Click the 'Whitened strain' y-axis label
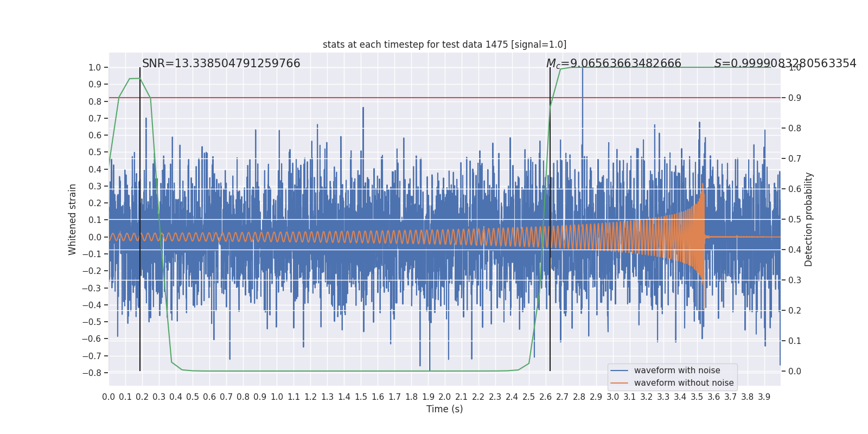 73,219
